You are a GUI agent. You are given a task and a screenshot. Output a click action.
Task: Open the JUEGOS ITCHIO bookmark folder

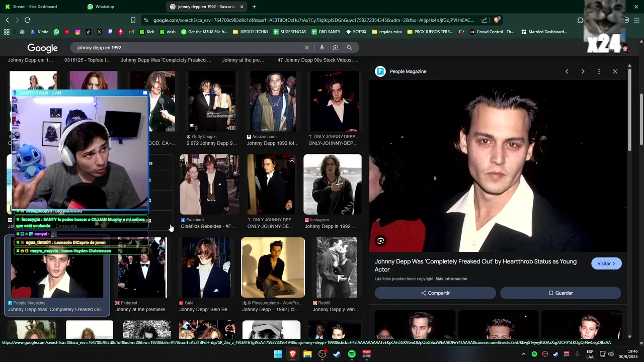(x=250, y=32)
